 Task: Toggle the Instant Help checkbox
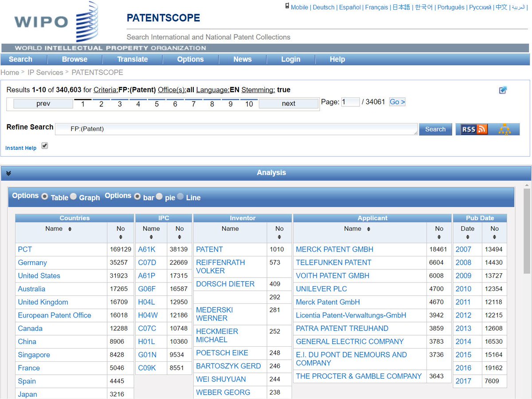(44, 146)
